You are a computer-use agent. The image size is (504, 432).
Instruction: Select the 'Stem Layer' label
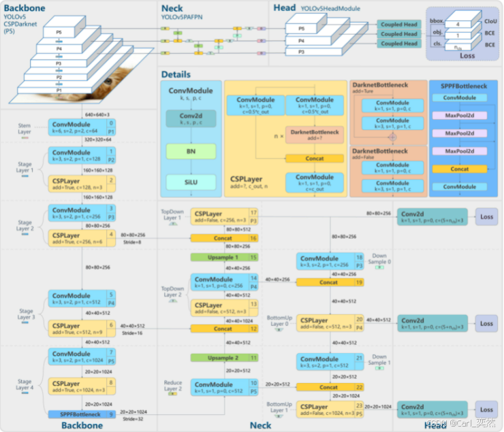25,129
